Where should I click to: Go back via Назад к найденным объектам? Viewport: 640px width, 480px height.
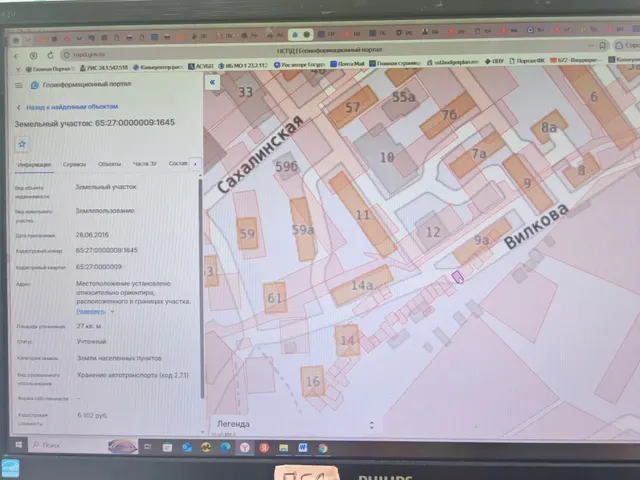pos(72,107)
